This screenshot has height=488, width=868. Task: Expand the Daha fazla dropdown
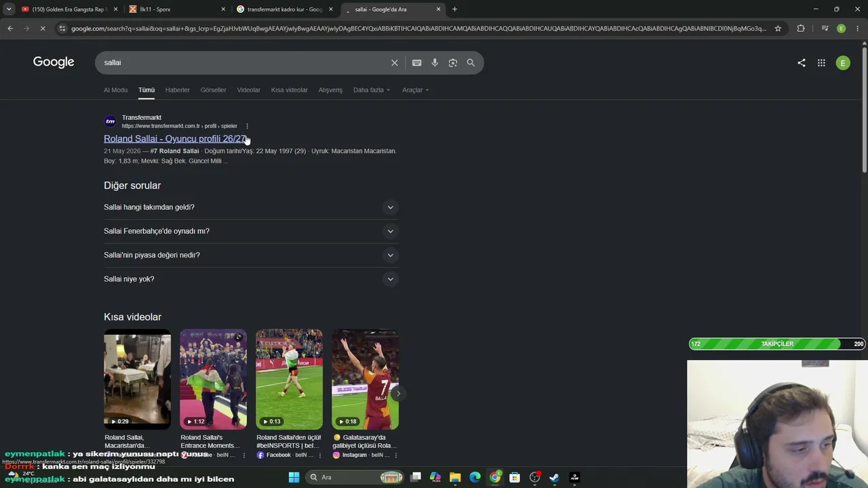pyautogui.click(x=372, y=90)
